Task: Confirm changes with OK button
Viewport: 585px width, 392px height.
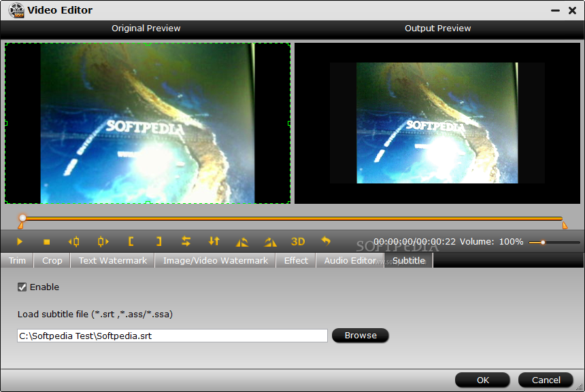Action: [482, 380]
